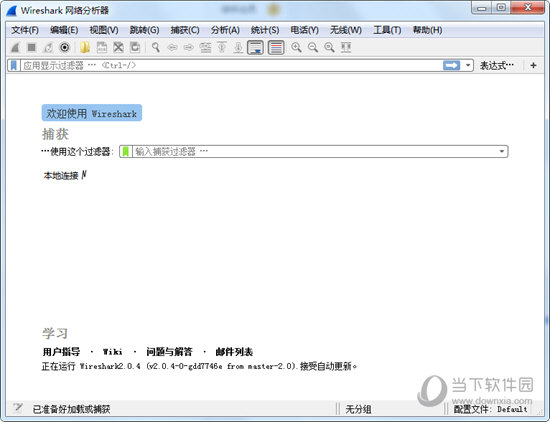Open the 电话(Y) menu

304,30
